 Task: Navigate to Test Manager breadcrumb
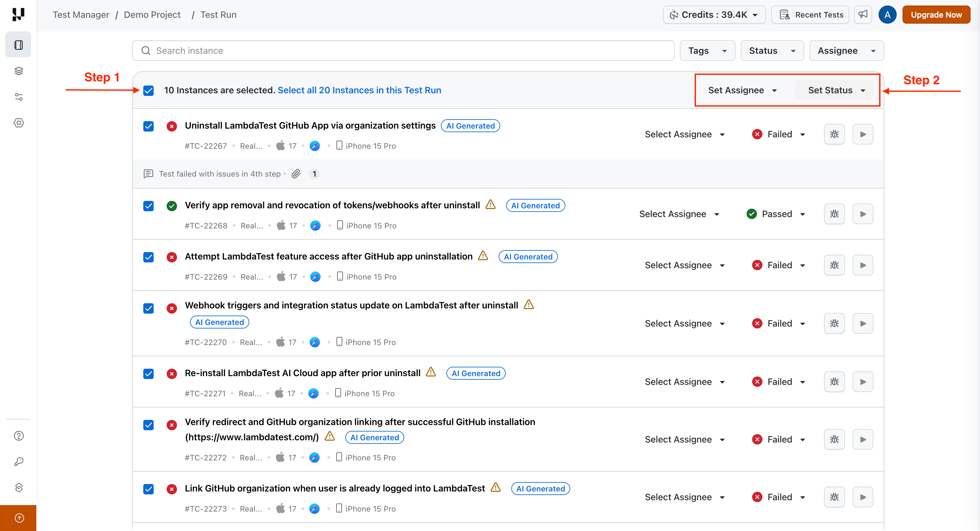(81, 15)
